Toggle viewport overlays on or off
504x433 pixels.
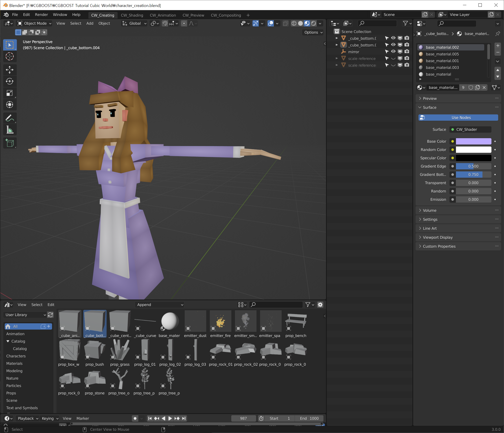pos(270,23)
